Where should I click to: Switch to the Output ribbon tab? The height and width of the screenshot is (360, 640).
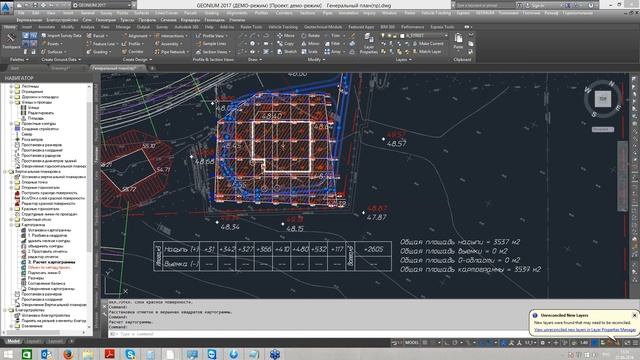143,27
